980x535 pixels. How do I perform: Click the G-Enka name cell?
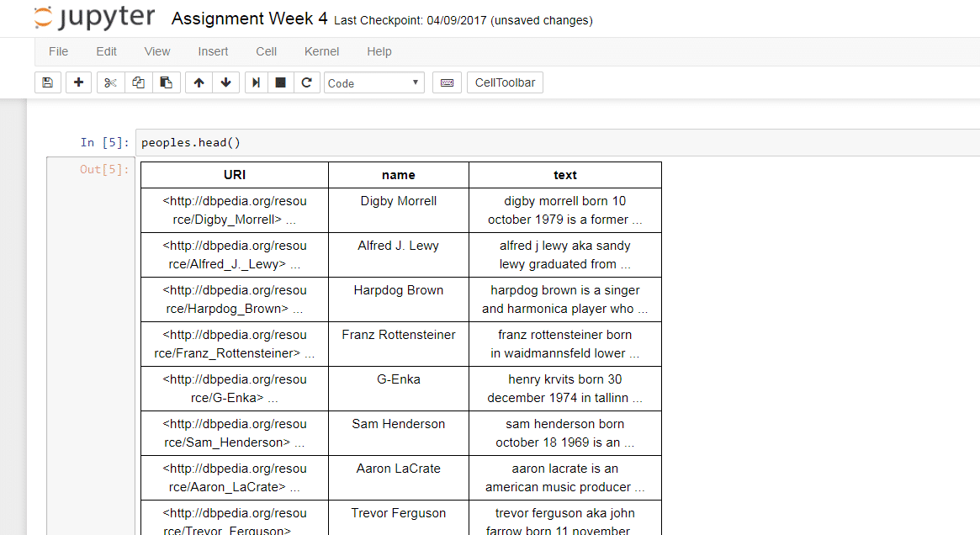[x=399, y=388]
